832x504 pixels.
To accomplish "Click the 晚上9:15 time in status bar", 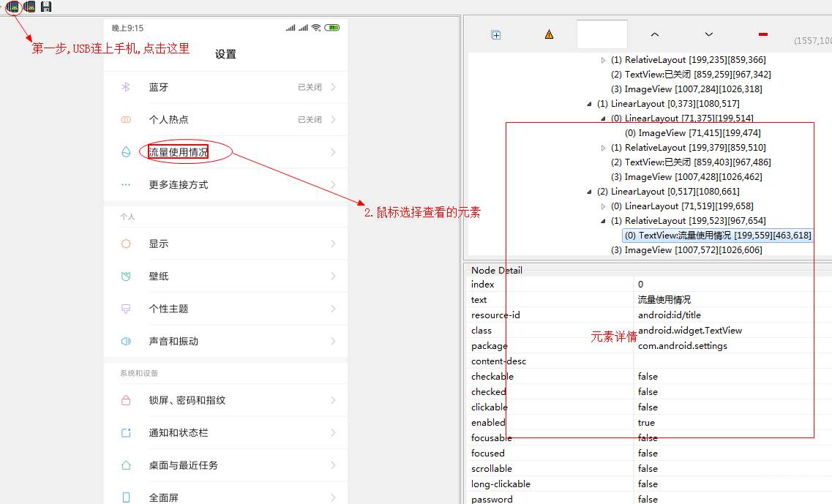I will 127,28.
